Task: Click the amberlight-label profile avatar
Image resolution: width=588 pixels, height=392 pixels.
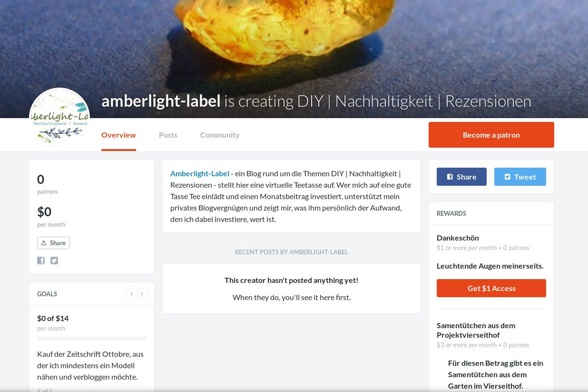Action: tap(59, 118)
